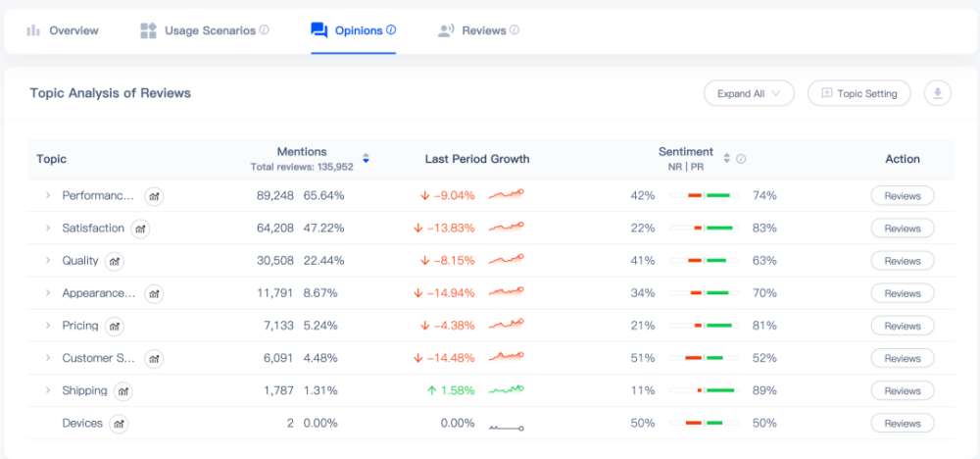Viewport: 980px width, 459px height.
Task: Click Shipping sentiment bar
Action: click(704, 391)
